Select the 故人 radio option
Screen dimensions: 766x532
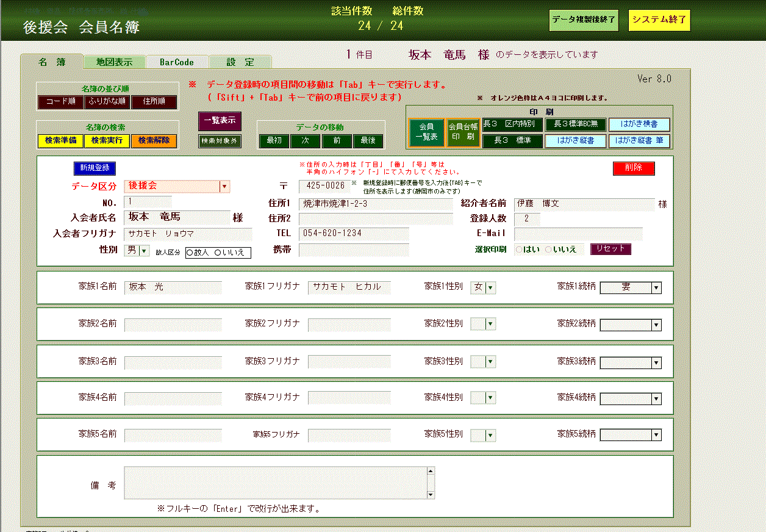(x=190, y=253)
